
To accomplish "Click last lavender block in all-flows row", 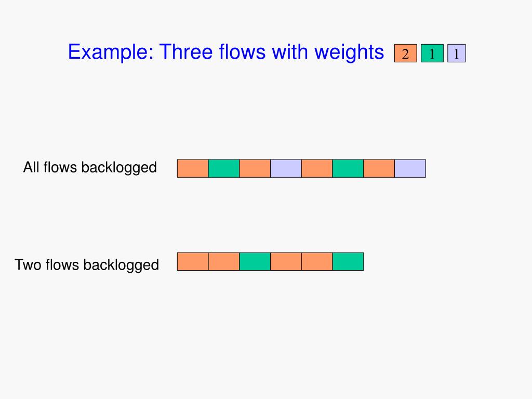I will tap(410, 168).
